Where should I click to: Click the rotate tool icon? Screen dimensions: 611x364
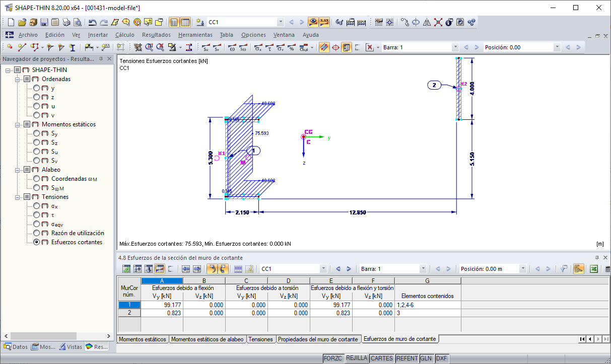(416, 22)
